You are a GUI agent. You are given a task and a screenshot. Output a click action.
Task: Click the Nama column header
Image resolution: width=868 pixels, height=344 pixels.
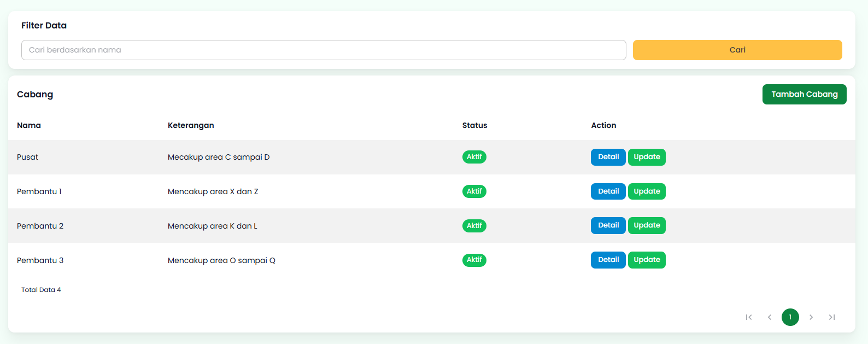coord(29,125)
